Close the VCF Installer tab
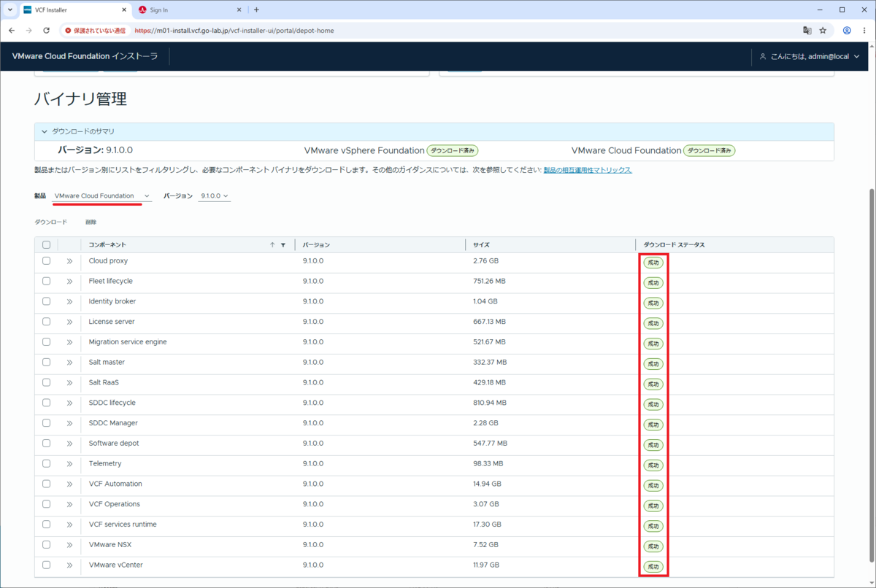876x588 pixels. [x=124, y=10]
